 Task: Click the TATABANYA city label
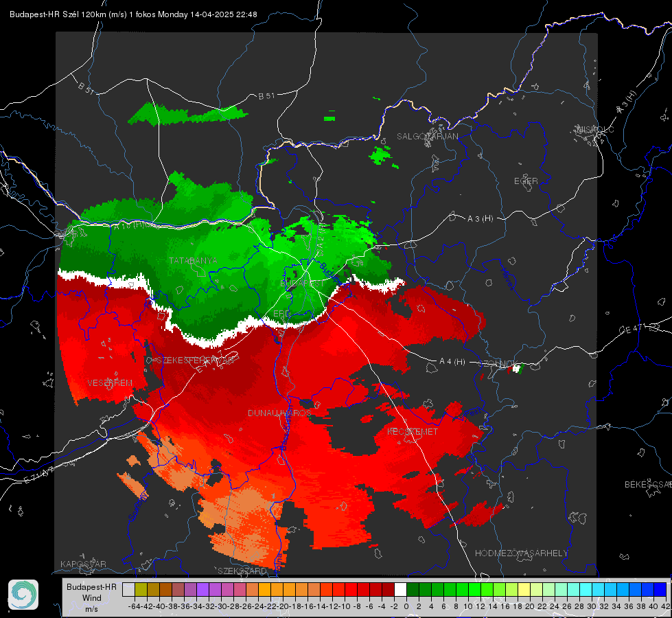(193, 261)
